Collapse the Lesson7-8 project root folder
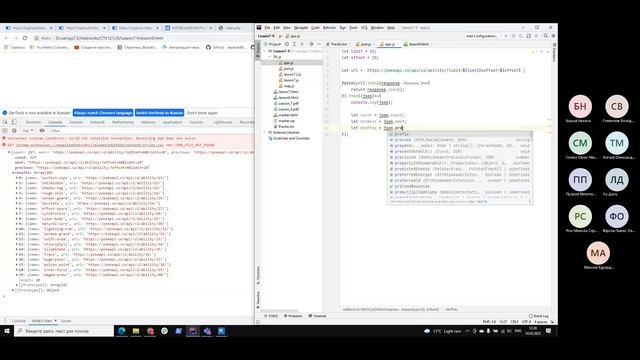 [x=265, y=51]
